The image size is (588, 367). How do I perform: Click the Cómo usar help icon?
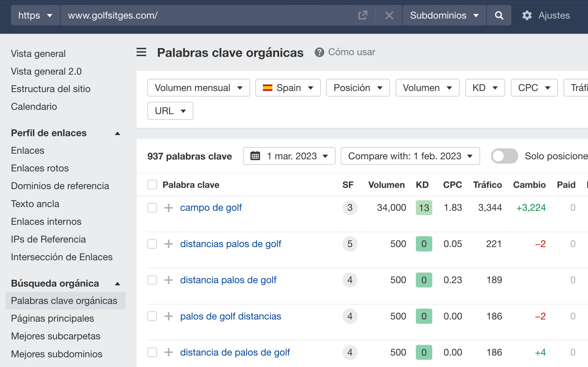point(319,52)
